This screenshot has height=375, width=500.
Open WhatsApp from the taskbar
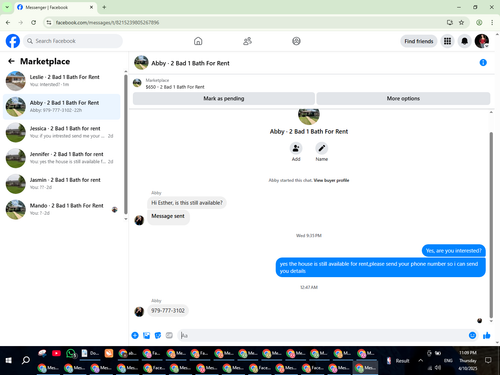point(71,353)
